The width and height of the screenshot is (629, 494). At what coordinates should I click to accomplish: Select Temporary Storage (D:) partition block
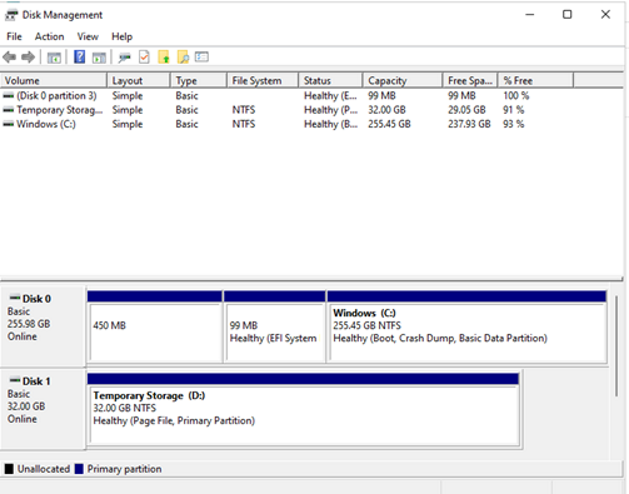coord(303,409)
